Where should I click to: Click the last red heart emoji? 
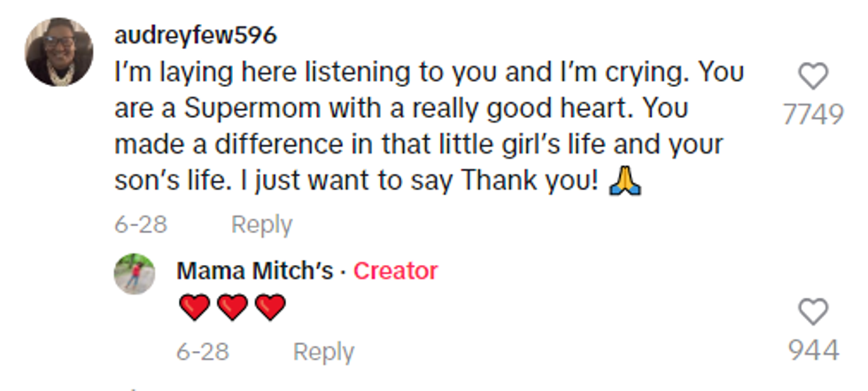(270, 308)
